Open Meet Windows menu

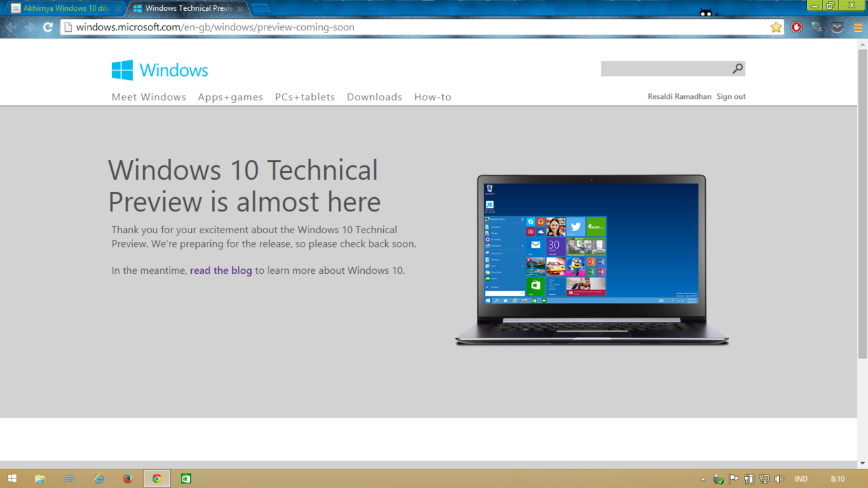[149, 97]
